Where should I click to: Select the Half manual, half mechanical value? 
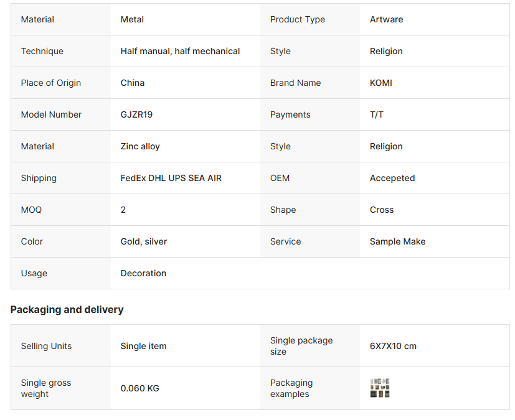[180, 51]
